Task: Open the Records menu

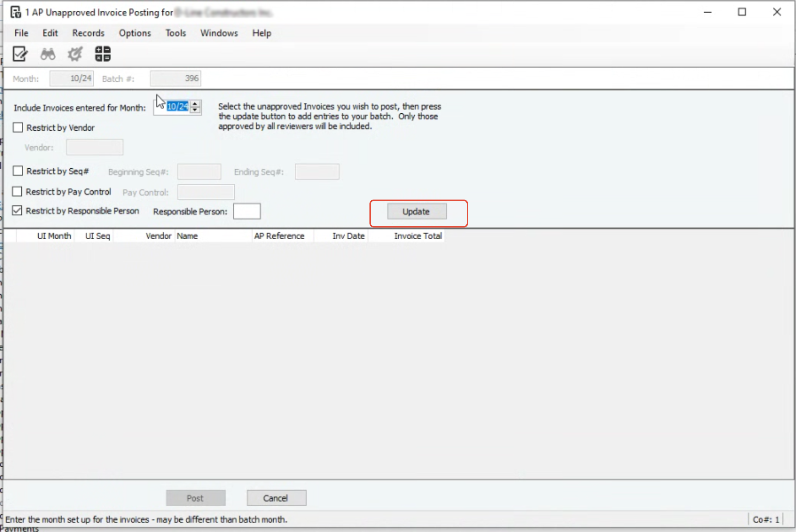Action: point(88,33)
